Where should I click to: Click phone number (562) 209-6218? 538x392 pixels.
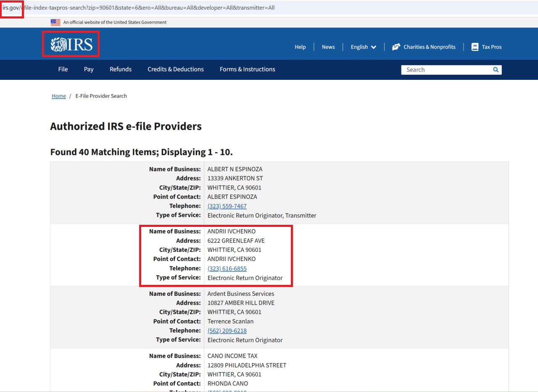227,331
